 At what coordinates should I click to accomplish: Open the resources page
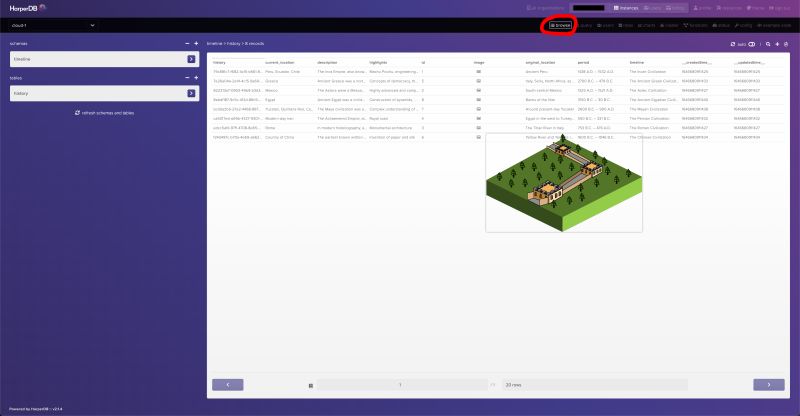(x=729, y=8)
